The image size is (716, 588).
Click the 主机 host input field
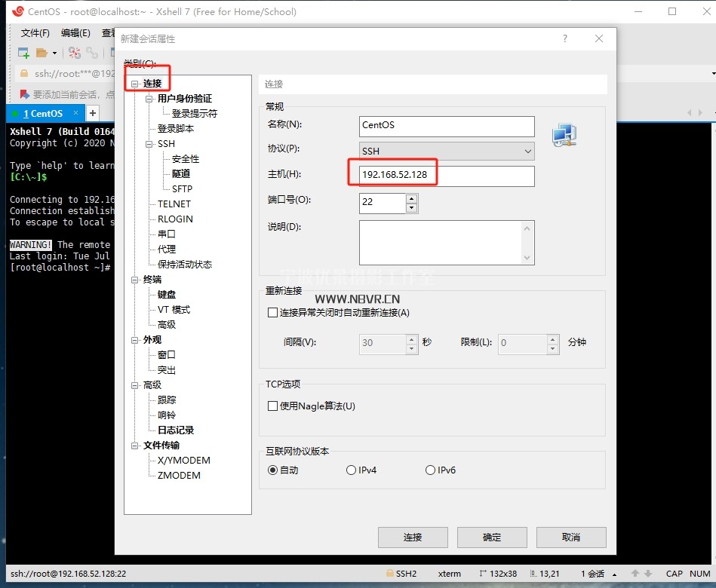click(447, 176)
